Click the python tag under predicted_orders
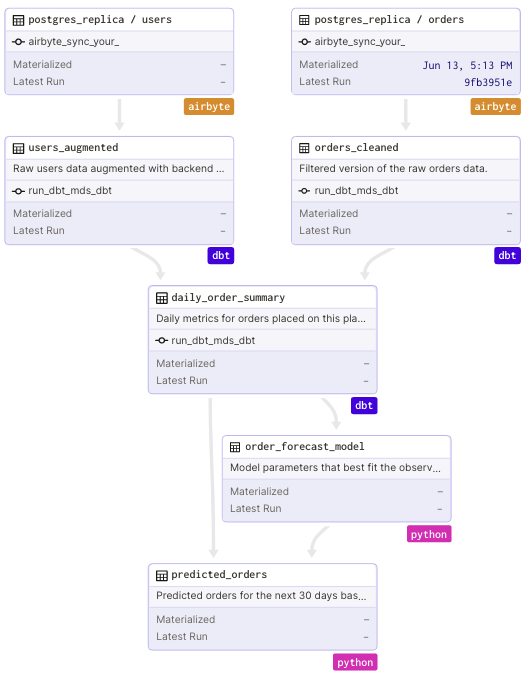525x678 pixels. pyautogui.click(x=355, y=662)
